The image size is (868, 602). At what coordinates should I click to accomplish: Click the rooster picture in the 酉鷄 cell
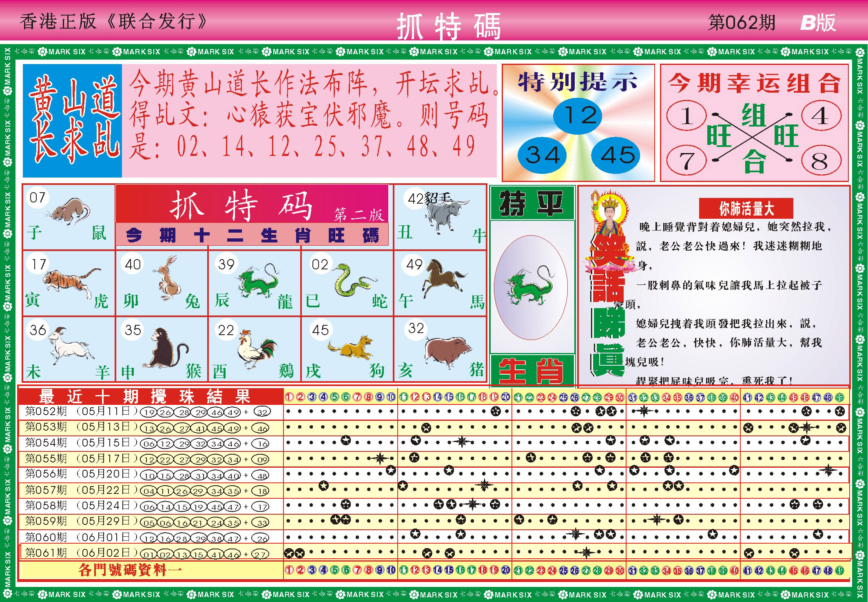pyautogui.click(x=257, y=349)
